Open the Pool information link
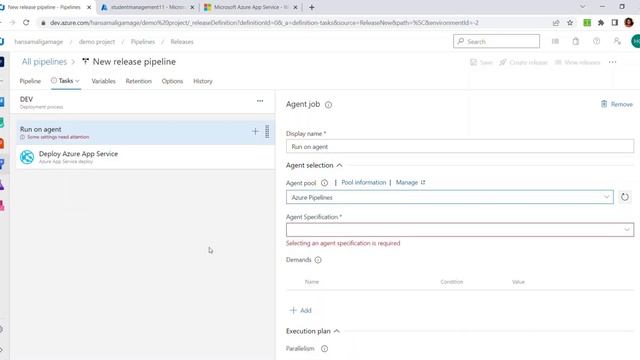This screenshot has width=640, height=360. [x=364, y=182]
